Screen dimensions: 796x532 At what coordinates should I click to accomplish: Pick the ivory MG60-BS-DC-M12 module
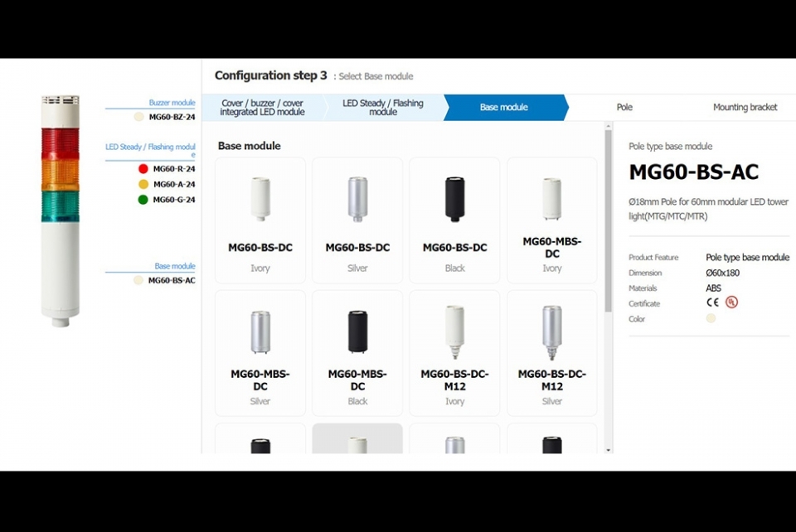pos(455,353)
